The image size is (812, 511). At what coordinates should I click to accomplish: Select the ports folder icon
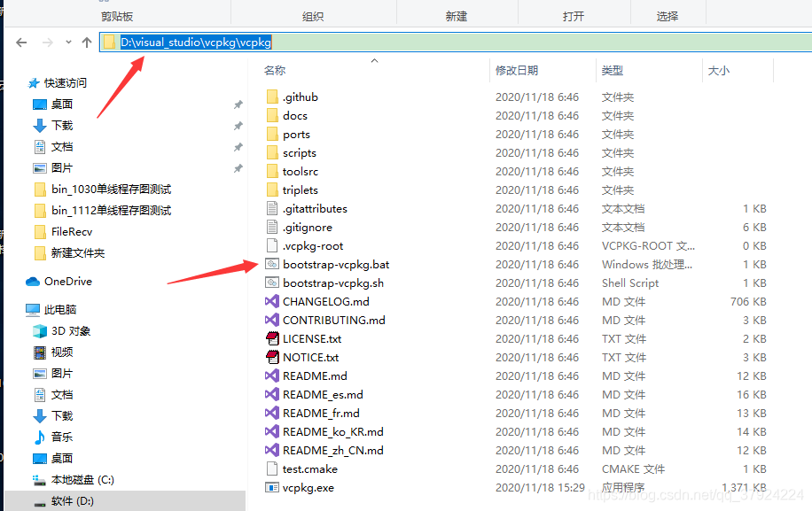click(272, 134)
